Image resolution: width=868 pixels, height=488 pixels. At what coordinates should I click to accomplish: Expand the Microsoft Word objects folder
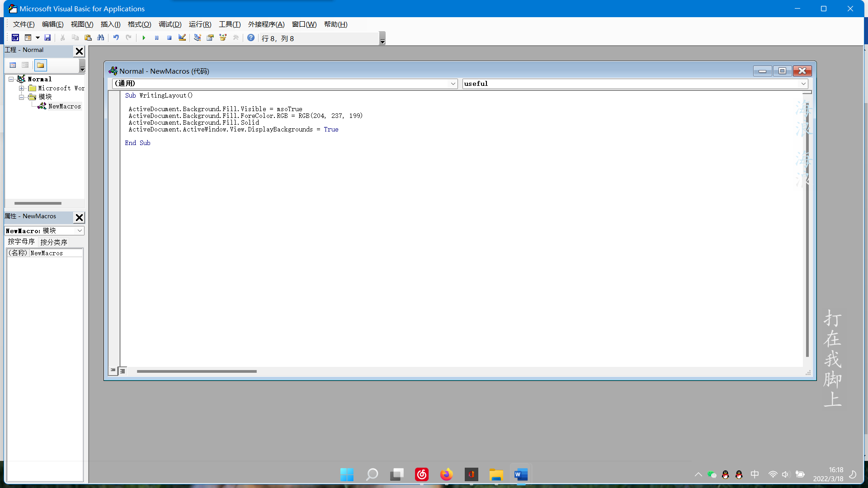tap(21, 89)
